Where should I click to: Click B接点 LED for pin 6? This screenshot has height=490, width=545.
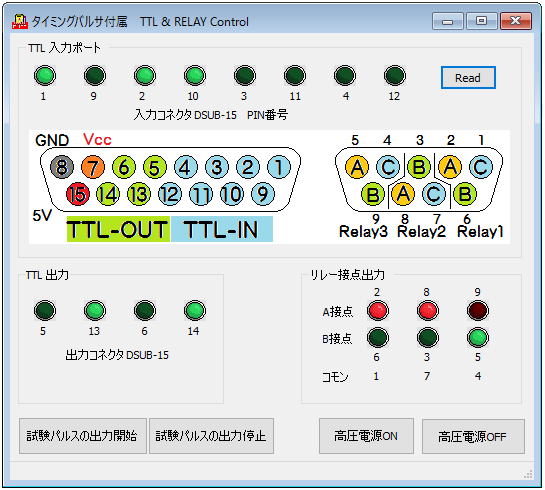pos(377,337)
